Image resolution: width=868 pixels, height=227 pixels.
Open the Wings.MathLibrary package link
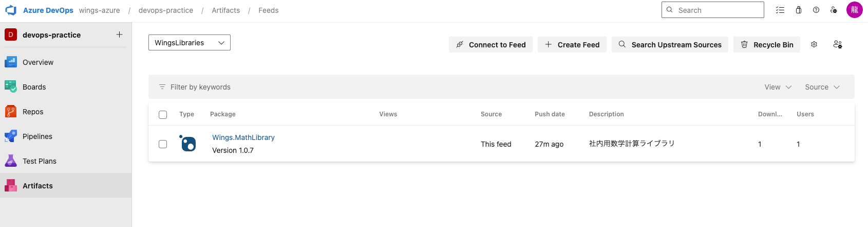pyautogui.click(x=243, y=137)
